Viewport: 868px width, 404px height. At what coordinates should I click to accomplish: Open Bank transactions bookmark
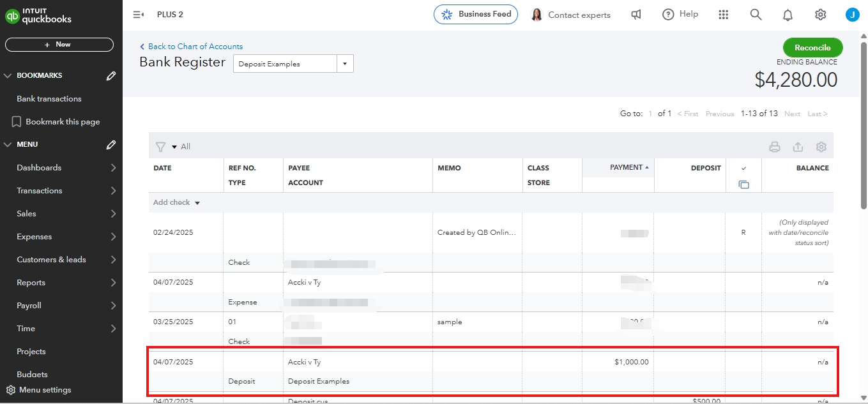(49, 99)
